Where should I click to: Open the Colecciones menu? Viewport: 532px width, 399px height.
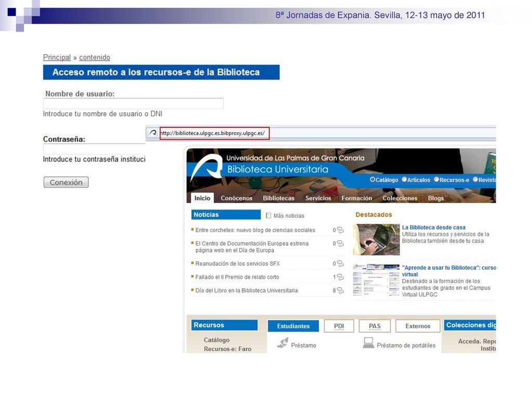[400, 198]
